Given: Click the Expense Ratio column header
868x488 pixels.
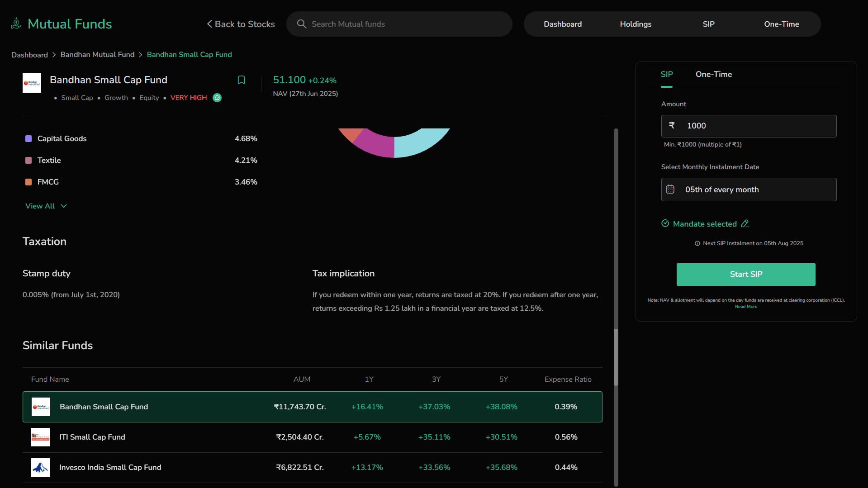Looking at the screenshot, I should pyautogui.click(x=568, y=379).
